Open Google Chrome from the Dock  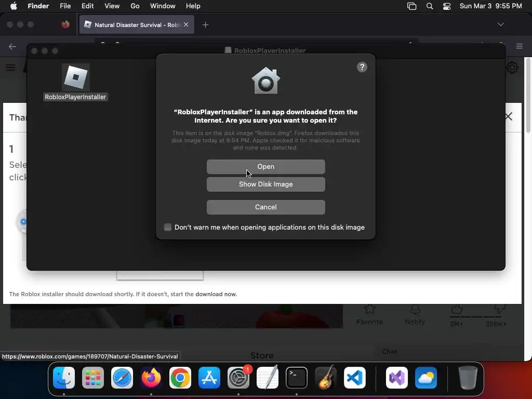tap(180, 378)
